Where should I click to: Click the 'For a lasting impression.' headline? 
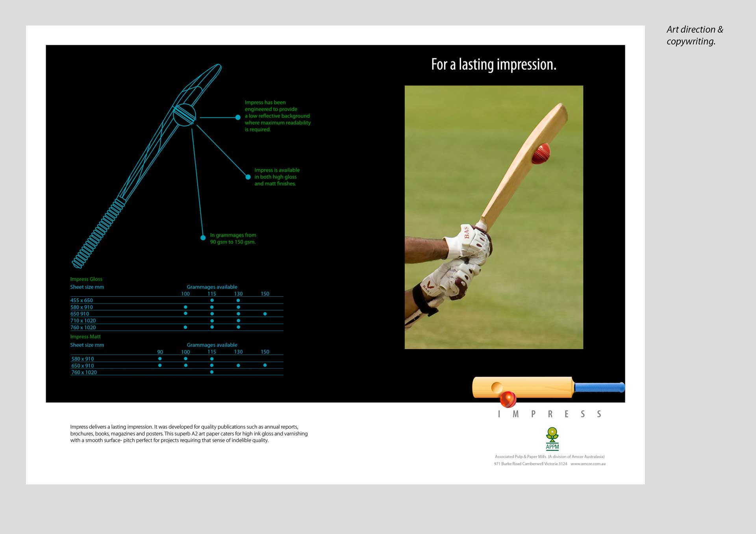click(494, 65)
